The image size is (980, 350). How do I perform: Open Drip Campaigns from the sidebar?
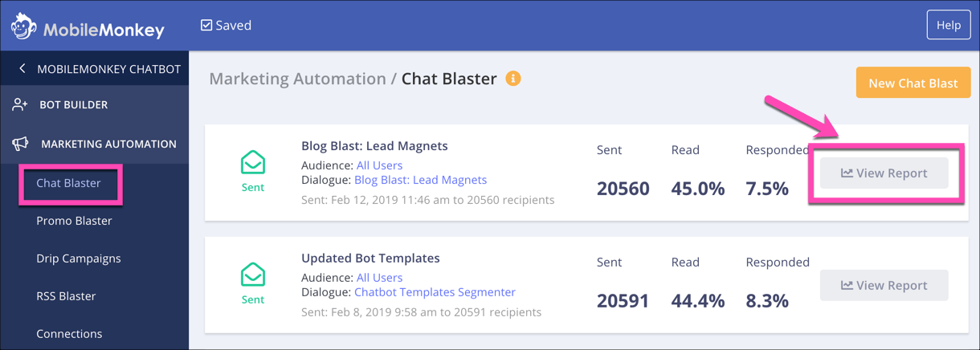[79, 258]
